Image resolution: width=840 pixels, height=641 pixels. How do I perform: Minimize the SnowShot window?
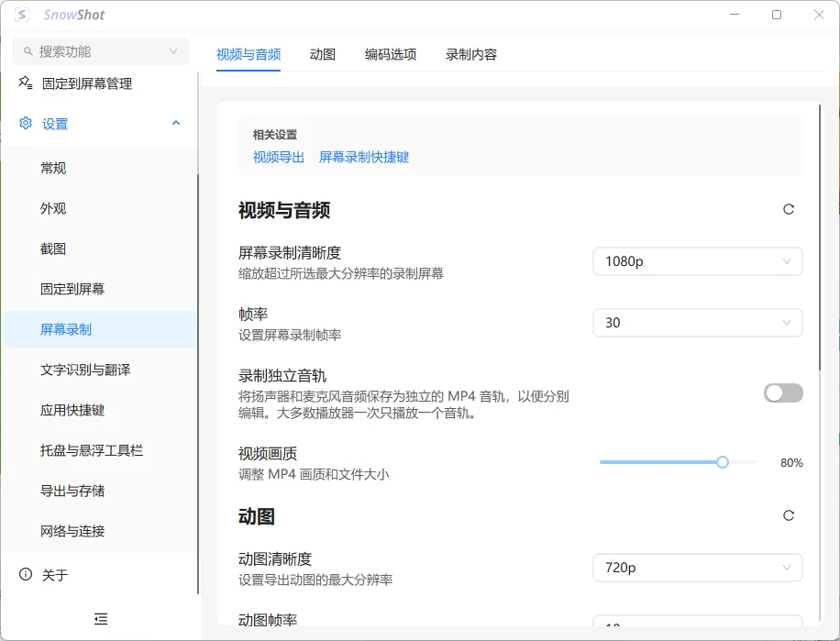click(735, 15)
